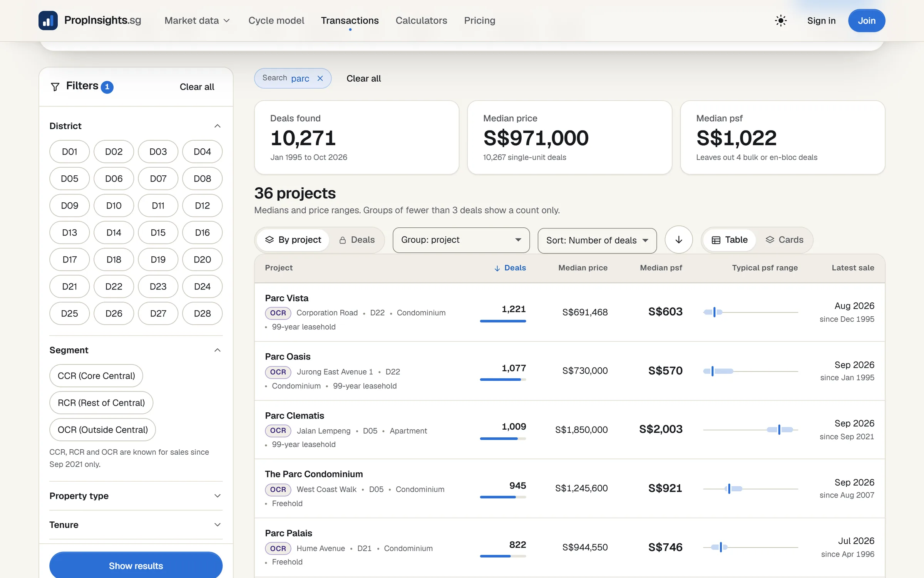
Task: Expand the Tenure filter section
Action: 136,524
